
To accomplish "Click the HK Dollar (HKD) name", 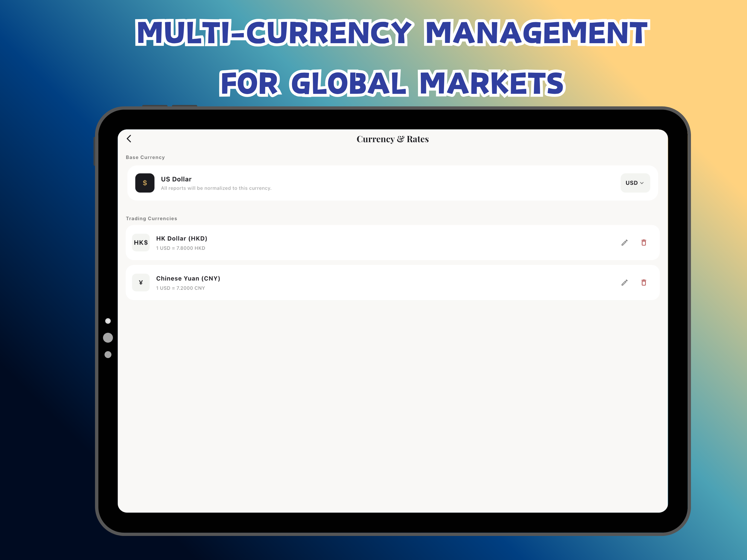I will click(182, 238).
